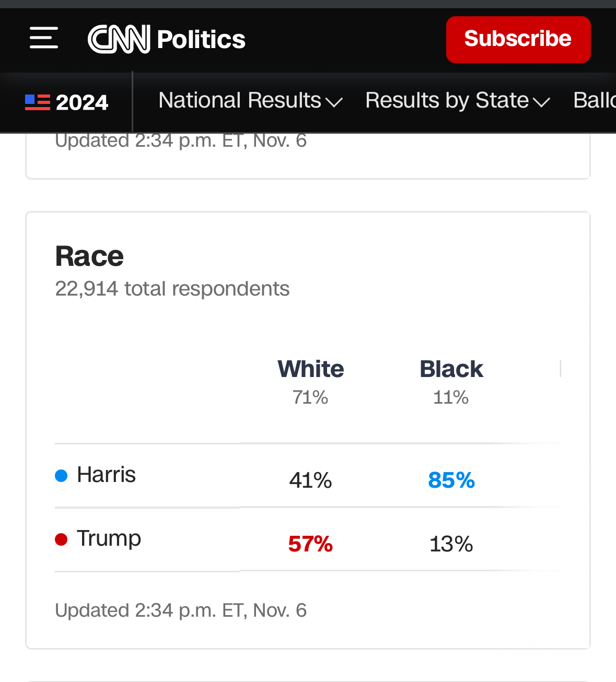The image size is (616, 682).
Task: Click the National Results chevron arrow
Action: 334,102
